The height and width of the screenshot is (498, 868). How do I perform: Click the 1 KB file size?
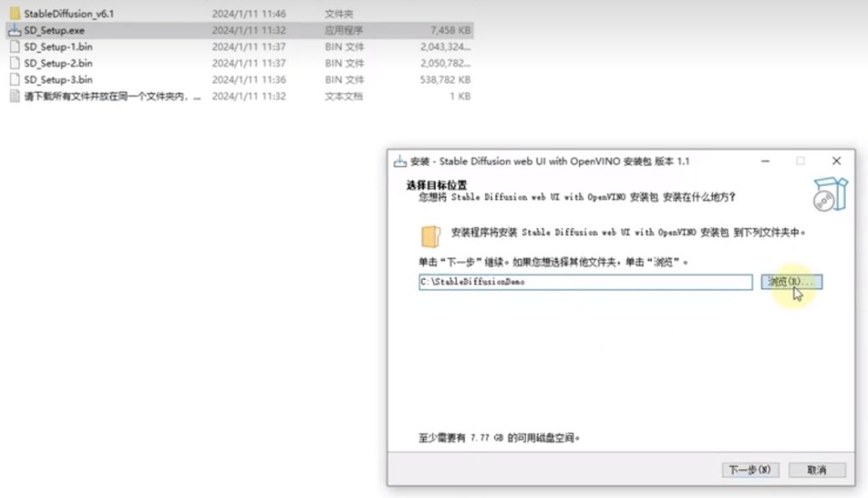coord(460,97)
